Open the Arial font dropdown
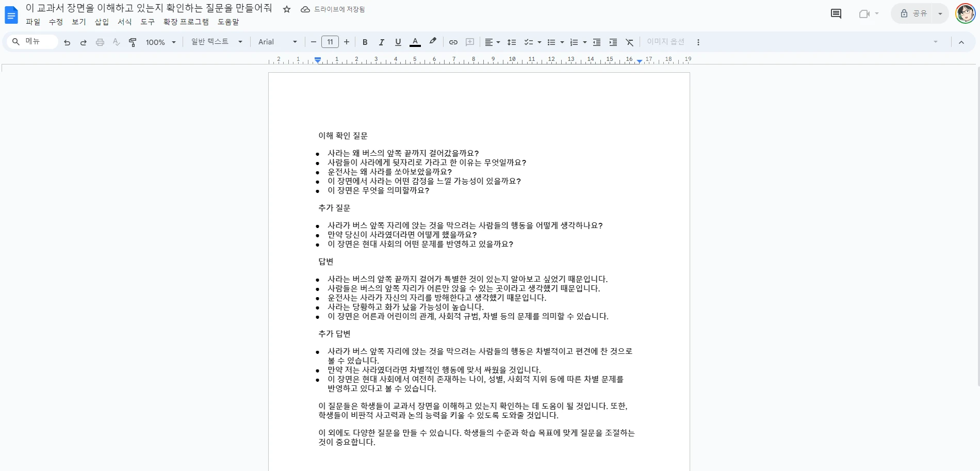Image resolution: width=980 pixels, height=471 pixels. click(277, 42)
